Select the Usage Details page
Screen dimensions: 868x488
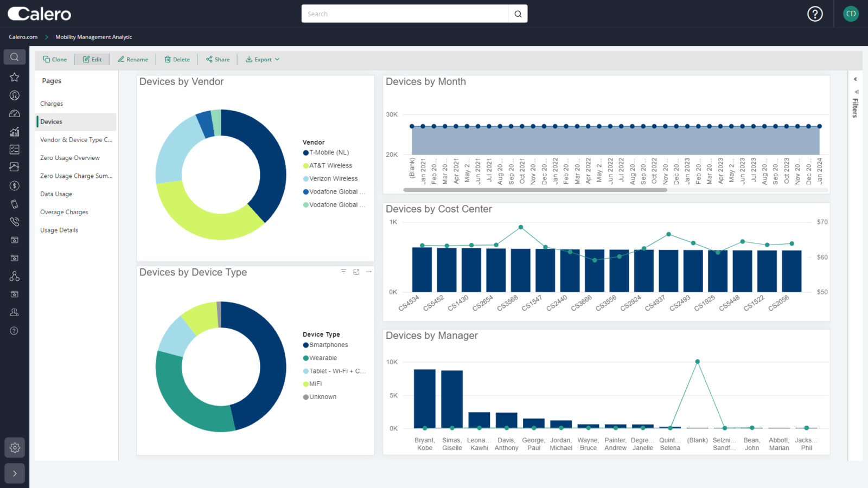pos(59,229)
